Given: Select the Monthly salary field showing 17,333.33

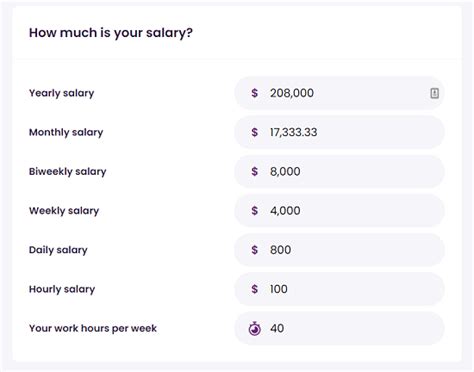Looking at the screenshot, I should 339,132.
